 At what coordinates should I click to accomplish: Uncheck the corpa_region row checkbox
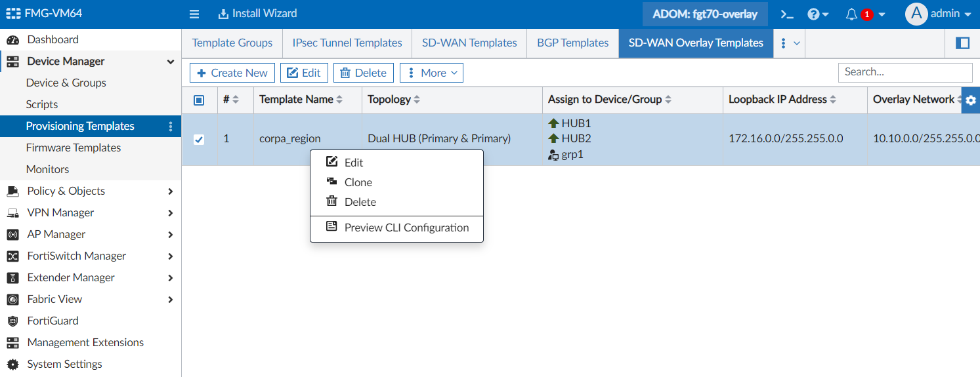[199, 139]
